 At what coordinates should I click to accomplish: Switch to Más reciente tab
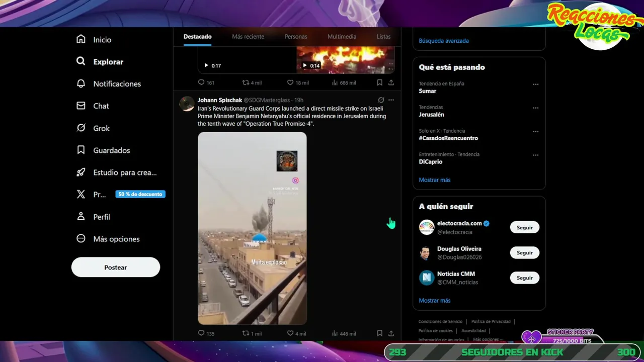point(248,37)
